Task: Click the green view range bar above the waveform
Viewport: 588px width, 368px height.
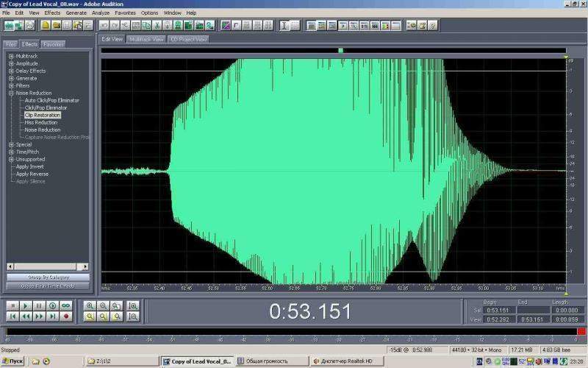Action: pos(340,50)
